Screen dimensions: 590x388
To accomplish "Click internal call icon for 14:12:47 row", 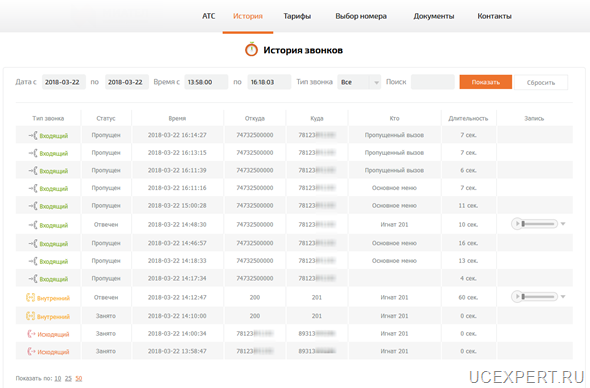I will point(30,297).
